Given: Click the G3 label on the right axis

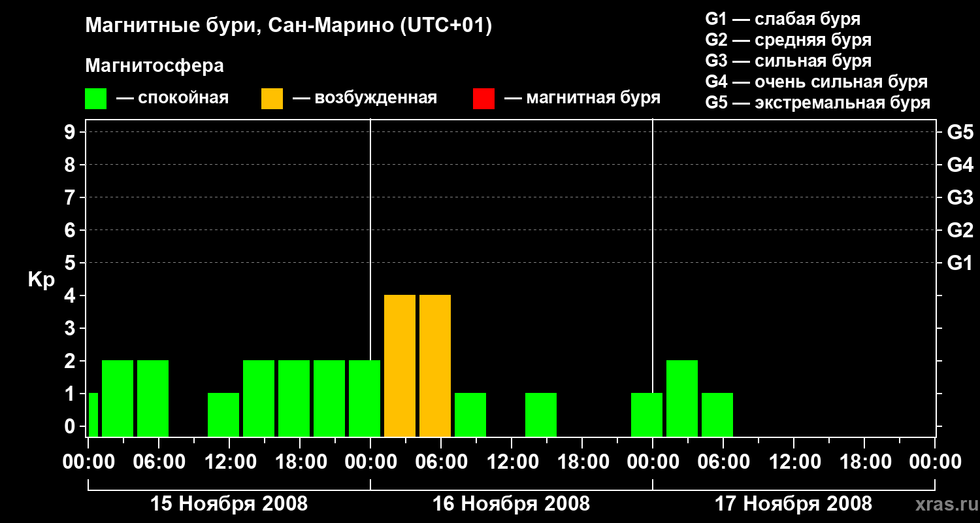Looking at the screenshot, I should click(960, 197).
